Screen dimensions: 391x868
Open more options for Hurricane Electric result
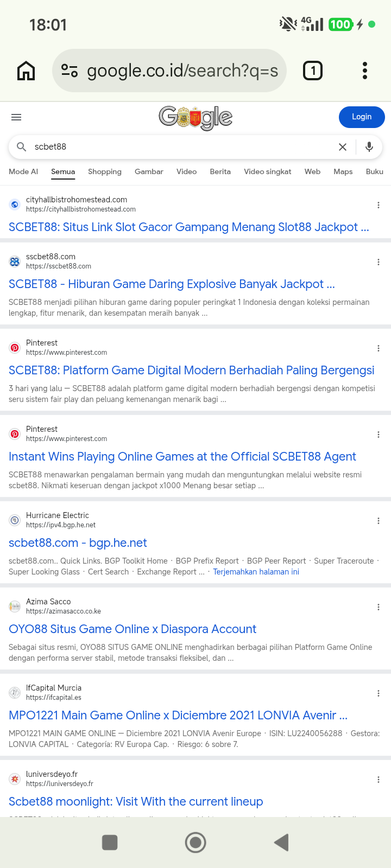click(x=379, y=521)
